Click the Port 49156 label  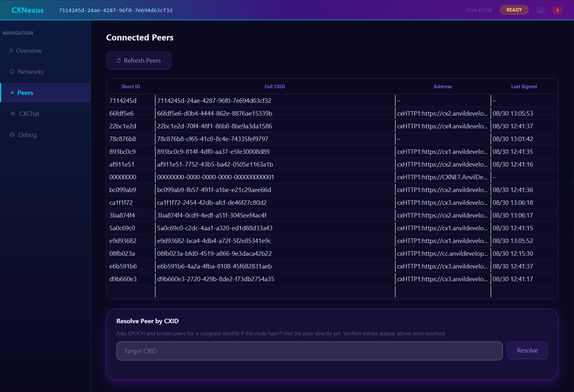[x=479, y=10]
